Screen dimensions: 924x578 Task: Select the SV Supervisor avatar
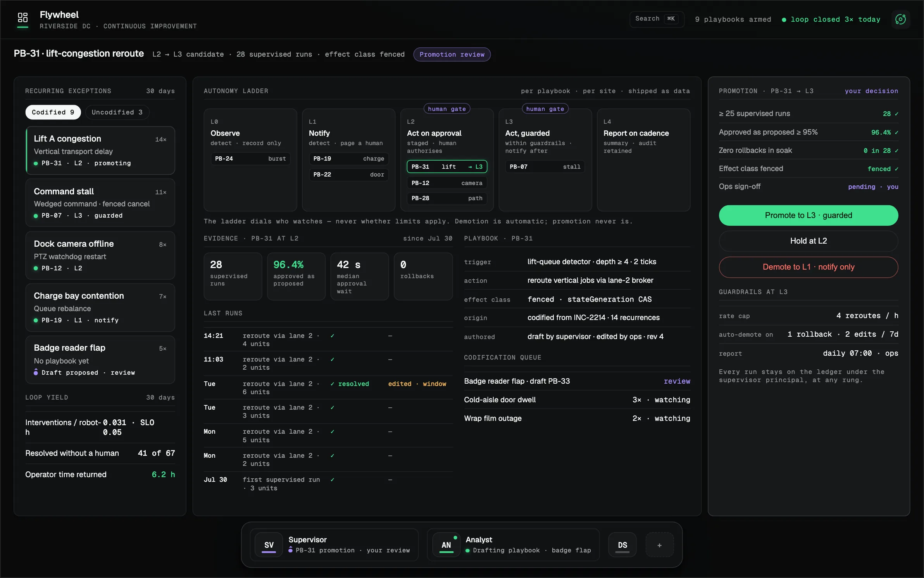269,545
